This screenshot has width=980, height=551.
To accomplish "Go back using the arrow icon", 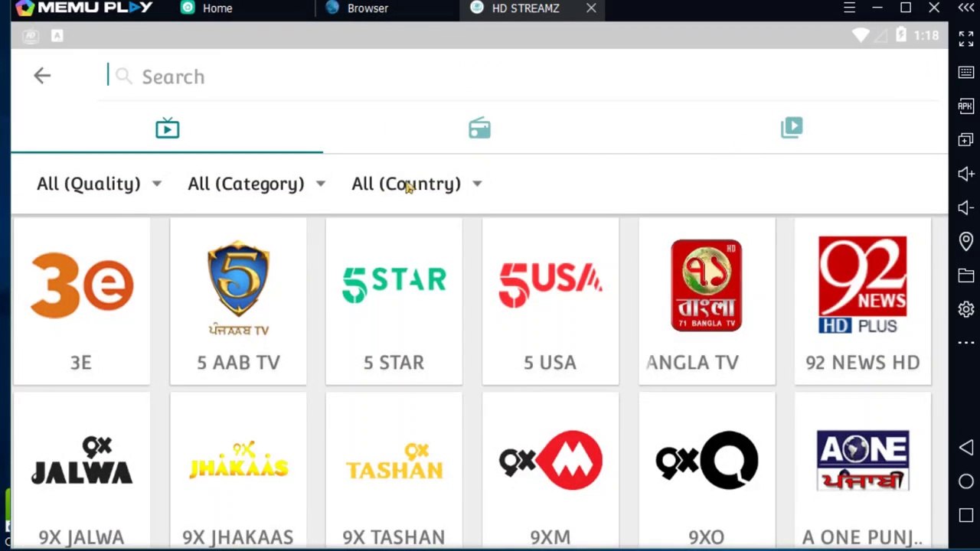I will (42, 75).
